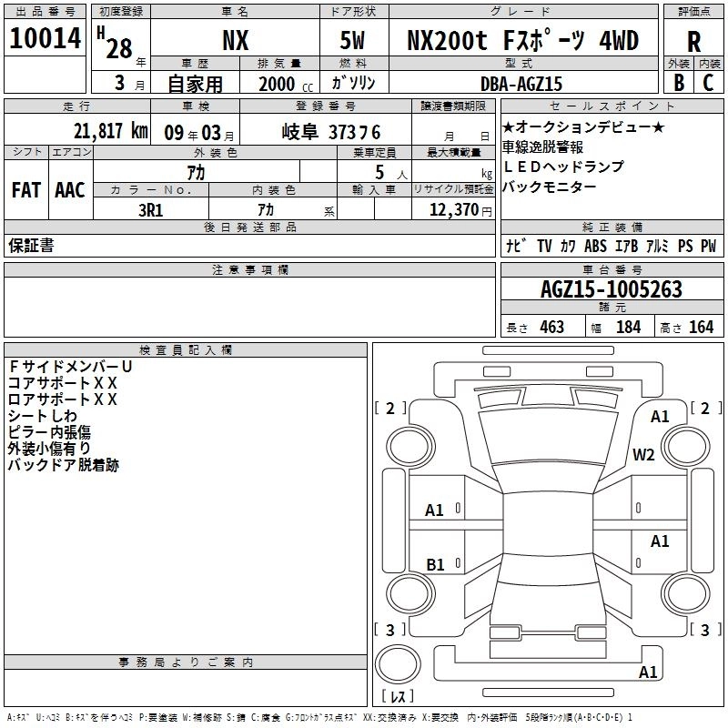
Task: Click the grade NX200t Fスポーツ 4WD
Action: pos(522,40)
